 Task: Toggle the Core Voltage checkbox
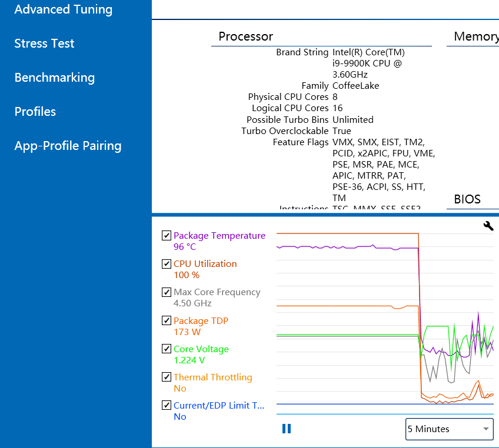[167, 349]
